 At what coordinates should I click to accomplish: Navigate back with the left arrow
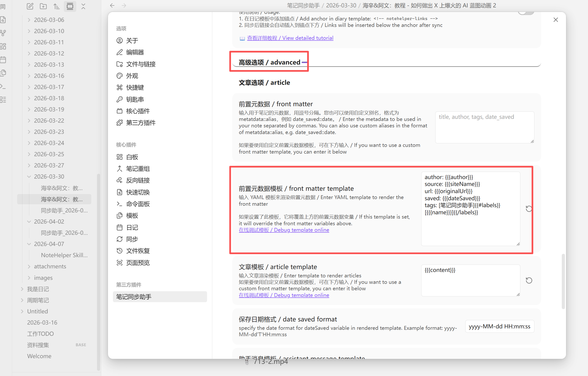pos(112,5)
